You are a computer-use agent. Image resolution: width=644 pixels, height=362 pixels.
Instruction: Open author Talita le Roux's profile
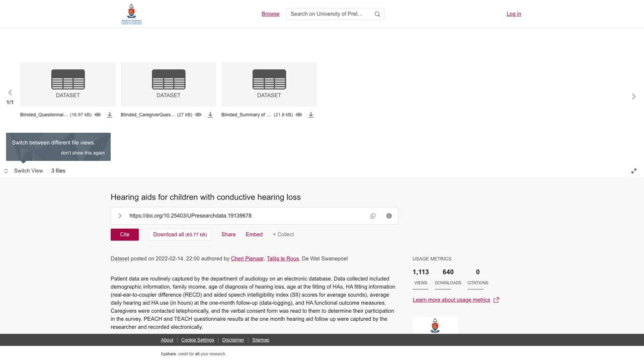coord(283,258)
